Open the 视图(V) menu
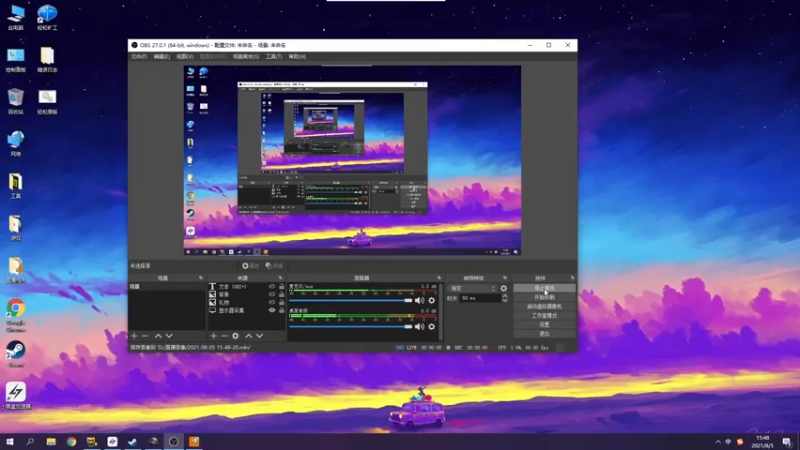This screenshot has height=450, width=800. [x=185, y=57]
